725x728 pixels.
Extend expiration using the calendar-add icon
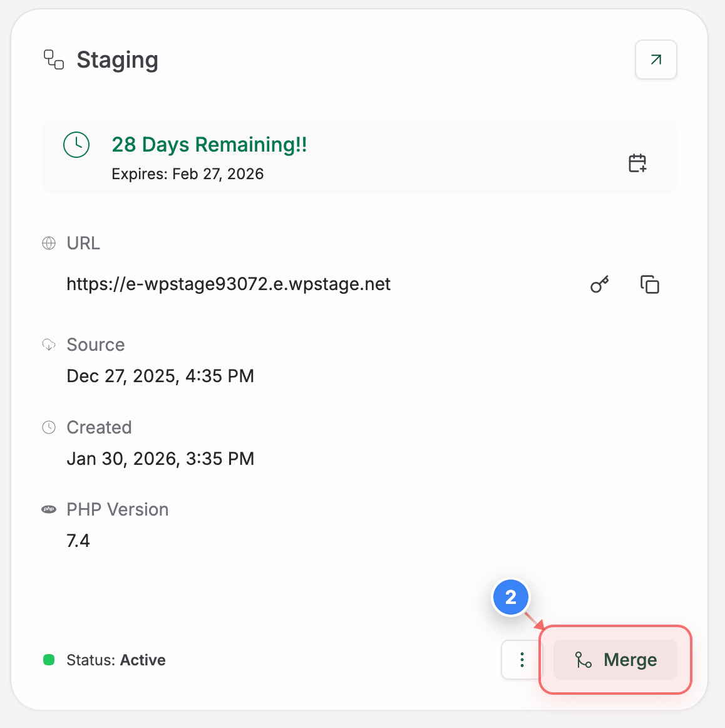click(x=637, y=163)
